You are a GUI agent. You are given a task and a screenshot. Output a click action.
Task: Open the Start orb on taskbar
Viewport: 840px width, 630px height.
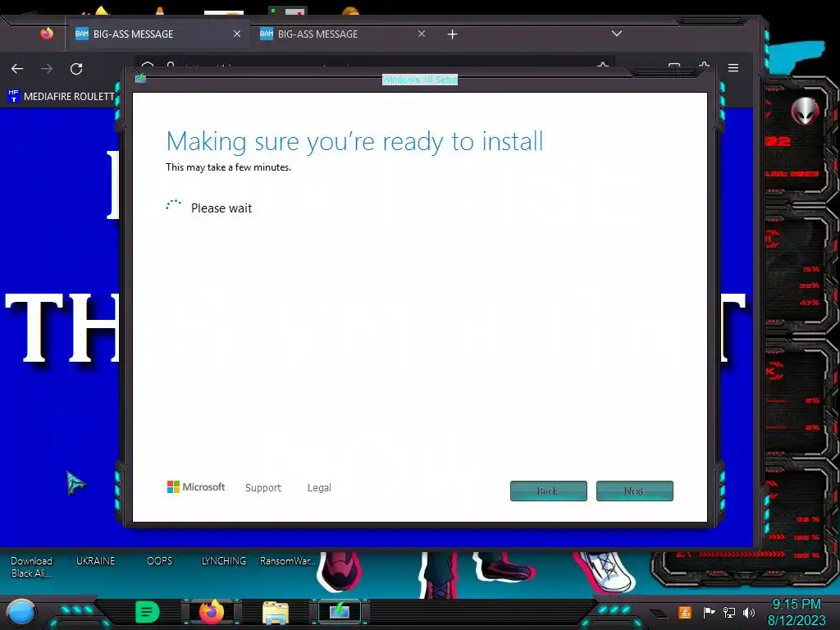pos(21,612)
